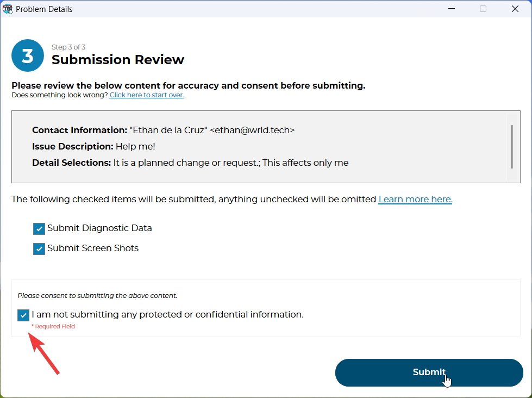This screenshot has height=398, width=532.
Task: Click the 'Step 3 of 3' label
Action: click(x=68, y=47)
